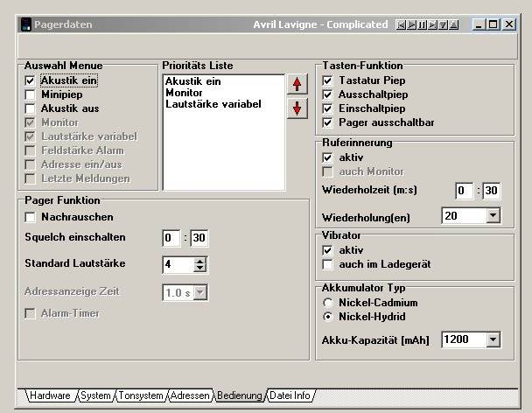532x413 pixels.
Task: Enable the Minipiep checkbox
Action: coord(31,94)
